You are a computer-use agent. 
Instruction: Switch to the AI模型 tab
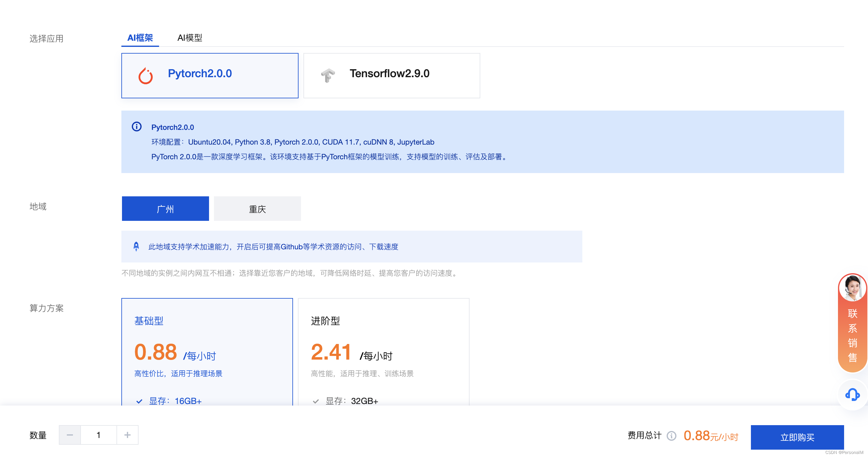190,38
